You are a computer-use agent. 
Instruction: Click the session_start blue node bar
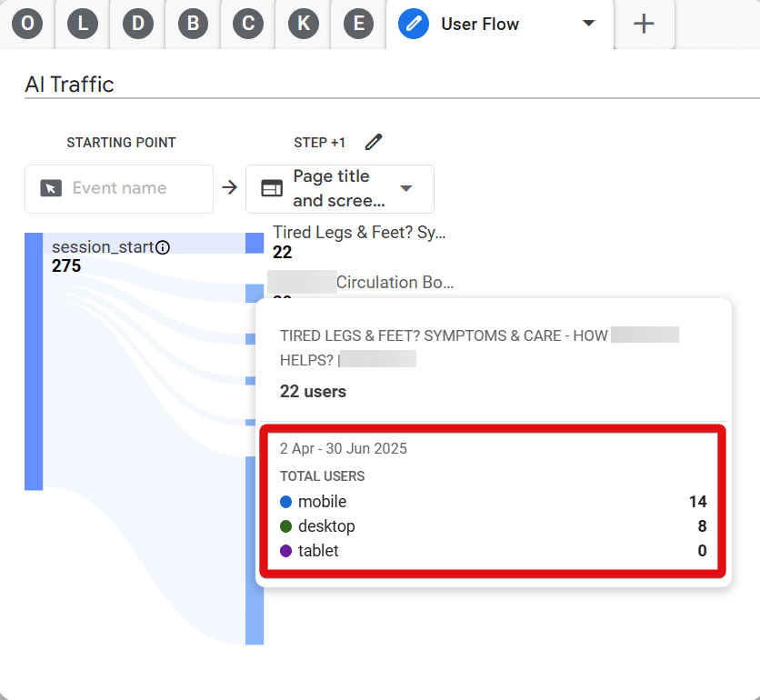coord(34,362)
